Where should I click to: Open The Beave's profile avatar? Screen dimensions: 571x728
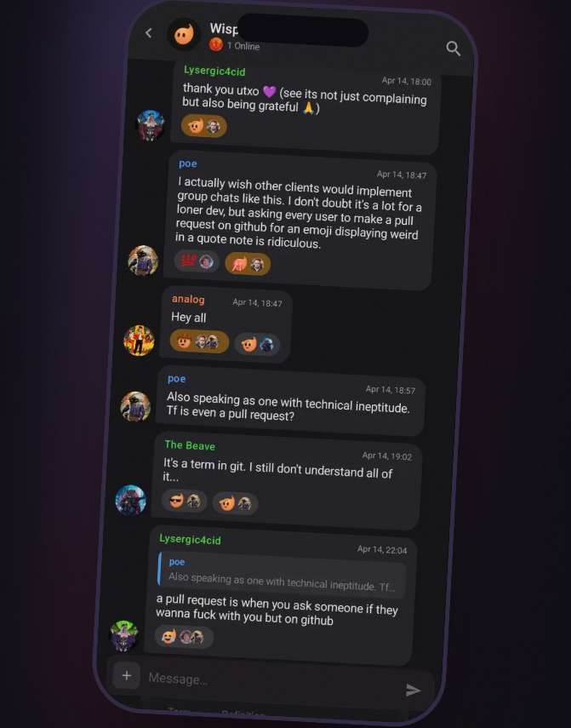(131, 500)
